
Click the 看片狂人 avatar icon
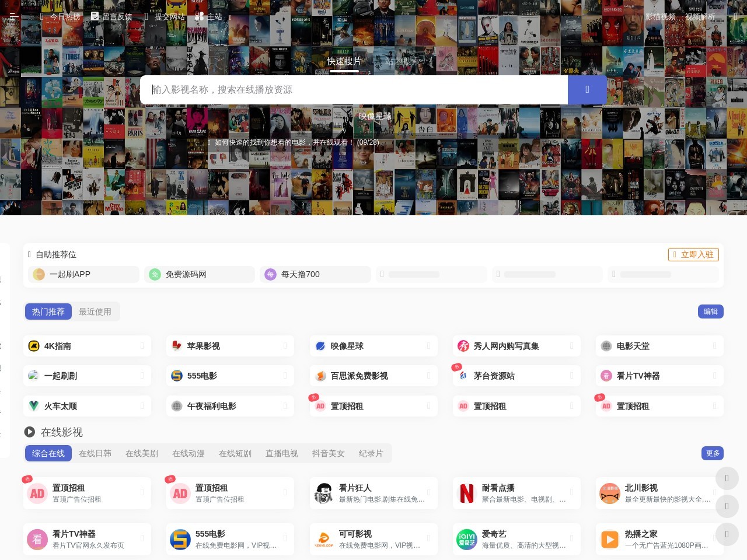[x=324, y=494]
